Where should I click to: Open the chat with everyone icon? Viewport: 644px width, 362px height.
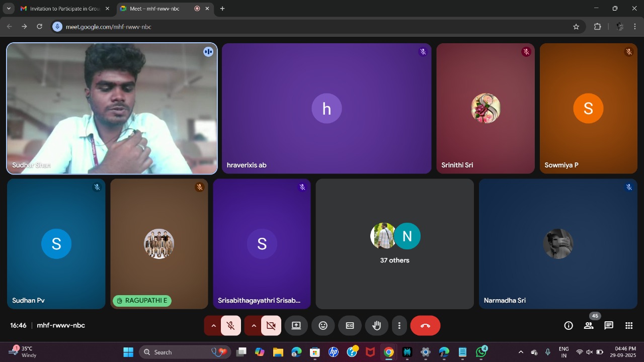(609, 326)
